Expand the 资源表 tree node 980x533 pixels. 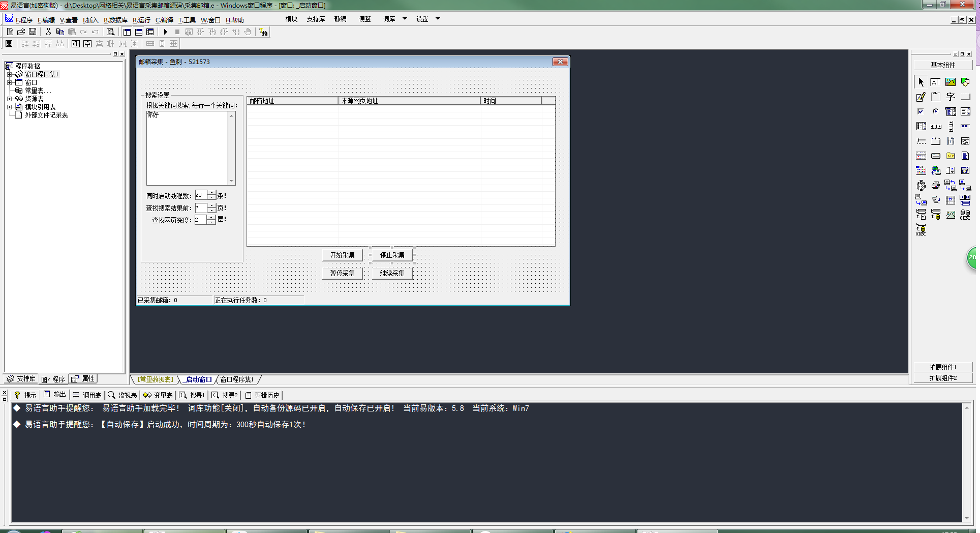tap(9, 99)
